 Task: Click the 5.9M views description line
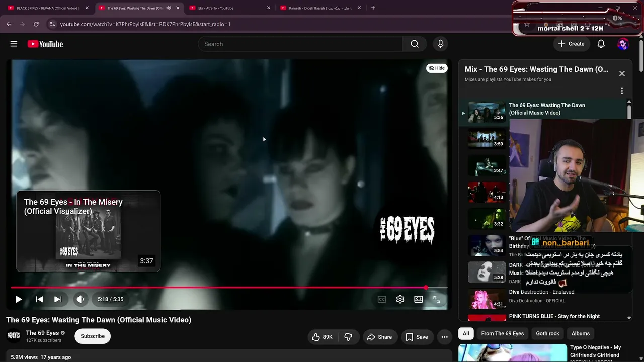[x=41, y=357]
